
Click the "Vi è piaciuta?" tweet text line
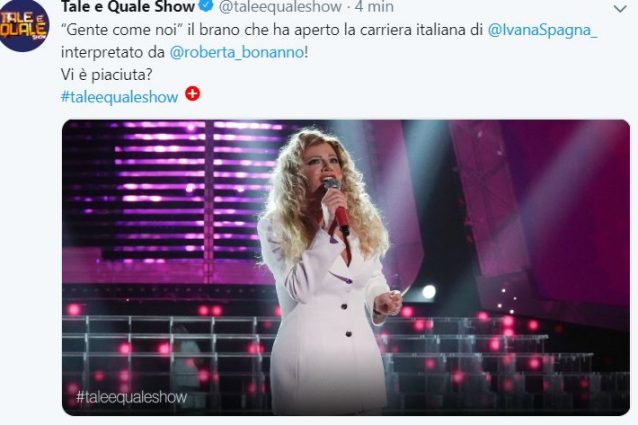(107, 74)
